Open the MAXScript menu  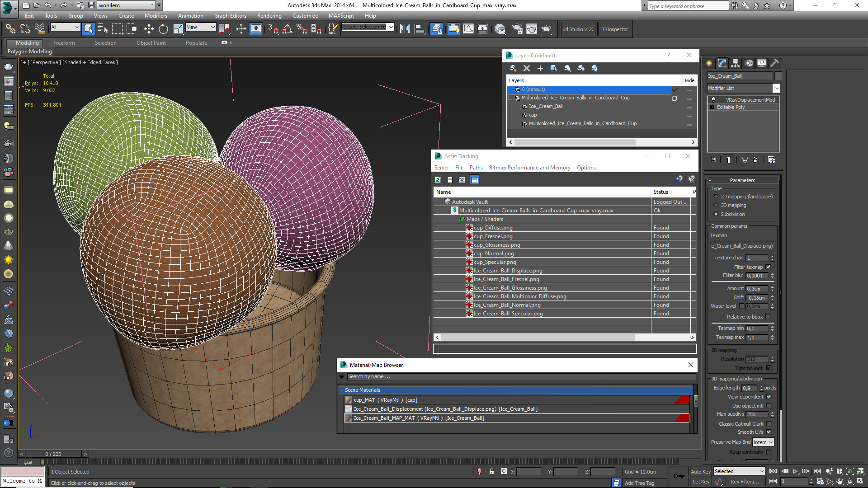pyautogui.click(x=341, y=15)
